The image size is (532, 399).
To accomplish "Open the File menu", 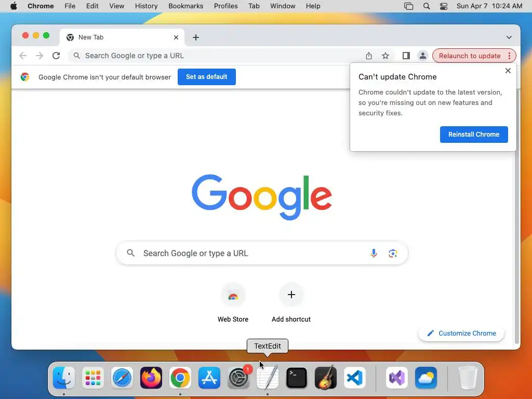I will point(70,6).
